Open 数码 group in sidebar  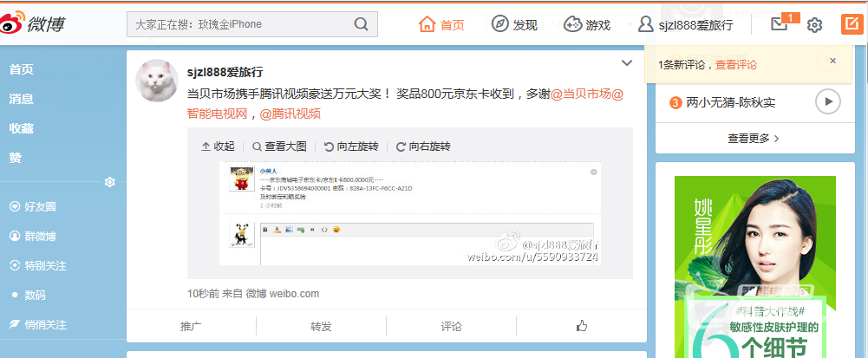coord(29,296)
